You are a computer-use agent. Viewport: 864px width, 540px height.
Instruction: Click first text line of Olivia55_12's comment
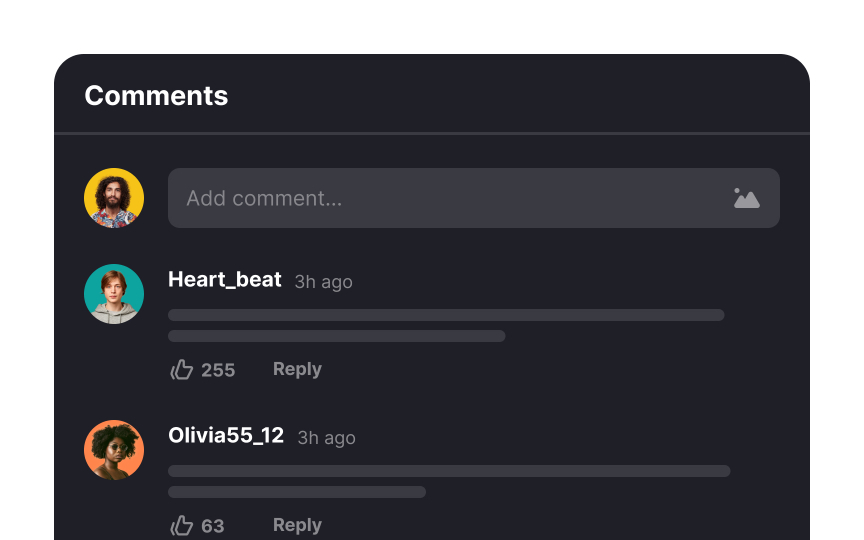coord(449,471)
